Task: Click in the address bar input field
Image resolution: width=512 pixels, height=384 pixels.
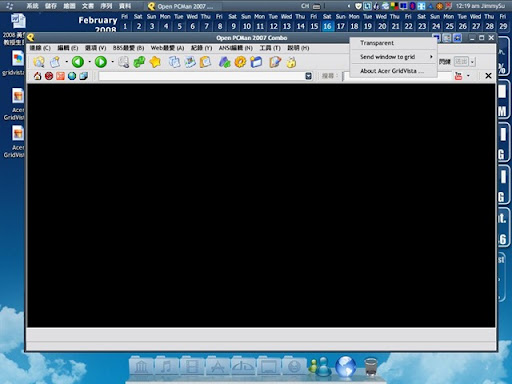Action: click(201, 76)
